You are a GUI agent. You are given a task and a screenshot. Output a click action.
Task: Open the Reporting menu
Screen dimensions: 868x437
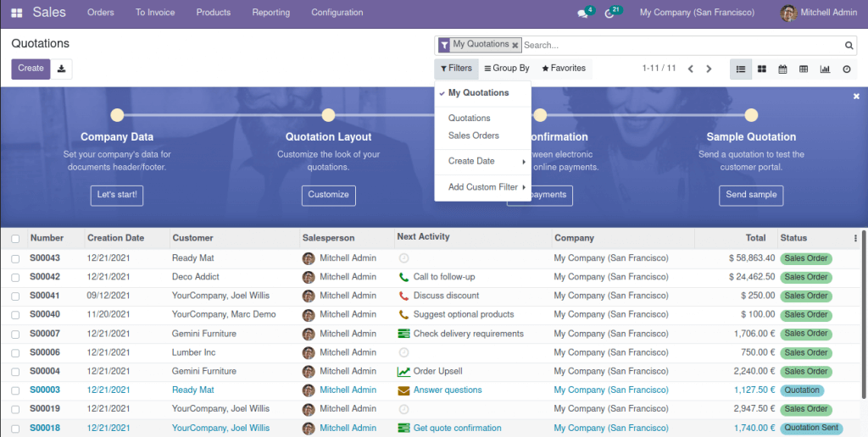click(x=270, y=13)
